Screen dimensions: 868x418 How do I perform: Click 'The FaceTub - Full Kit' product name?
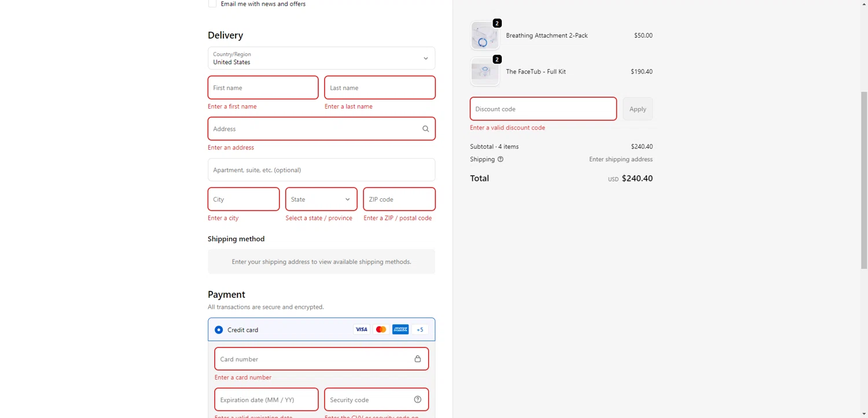(x=536, y=72)
